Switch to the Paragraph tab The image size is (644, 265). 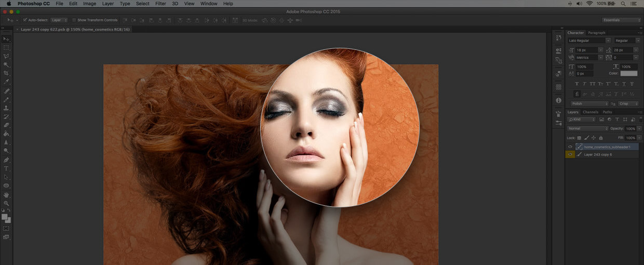[x=597, y=33]
